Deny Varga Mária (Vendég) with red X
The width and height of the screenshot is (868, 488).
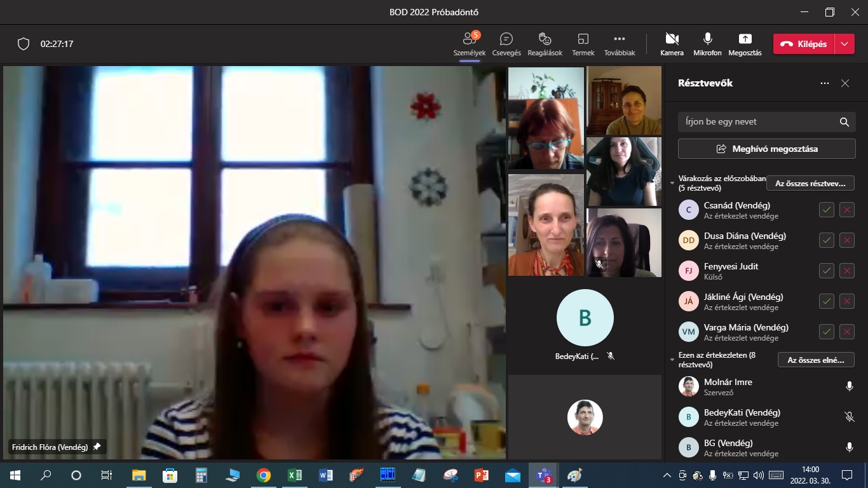847,332
